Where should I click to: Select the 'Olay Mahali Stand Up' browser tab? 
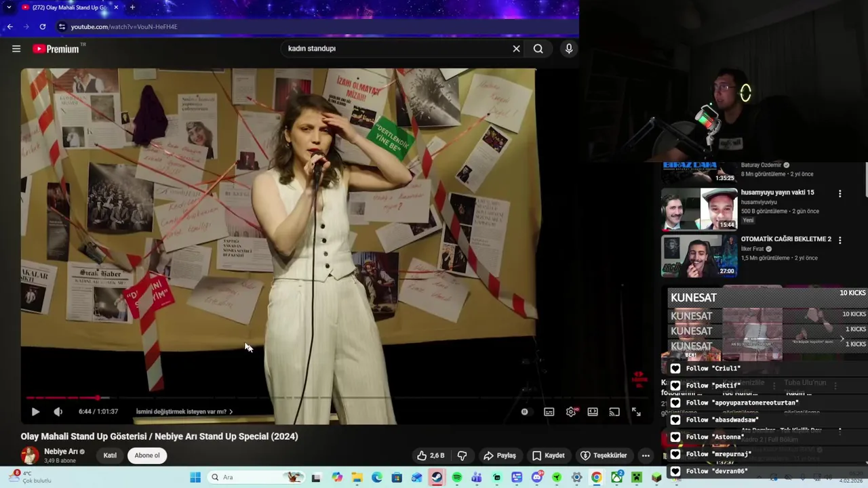(x=70, y=7)
